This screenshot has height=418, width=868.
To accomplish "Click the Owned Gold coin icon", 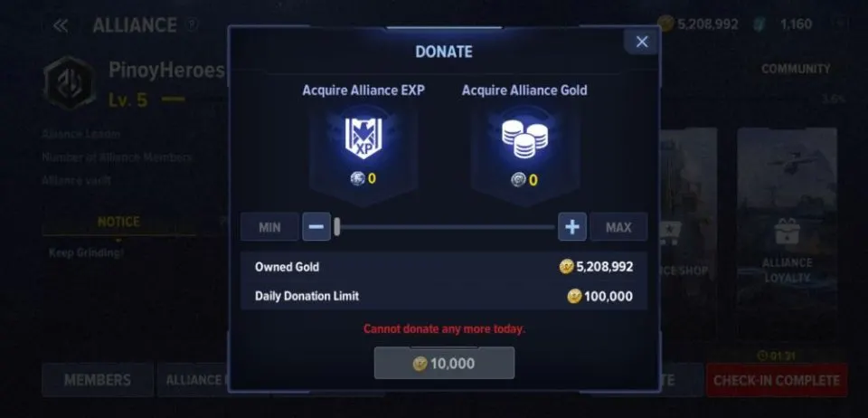I will pyautogui.click(x=566, y=267).
